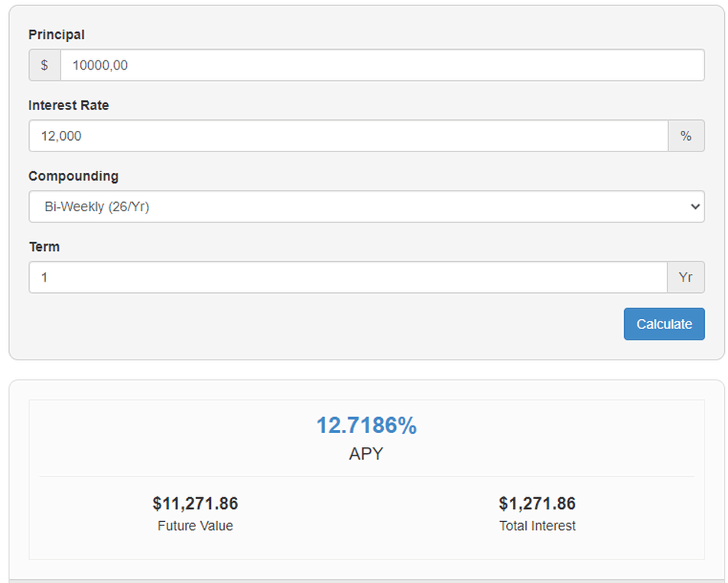728x583 pixels.
Task: Click the Term label
Action: click(44, 247)
